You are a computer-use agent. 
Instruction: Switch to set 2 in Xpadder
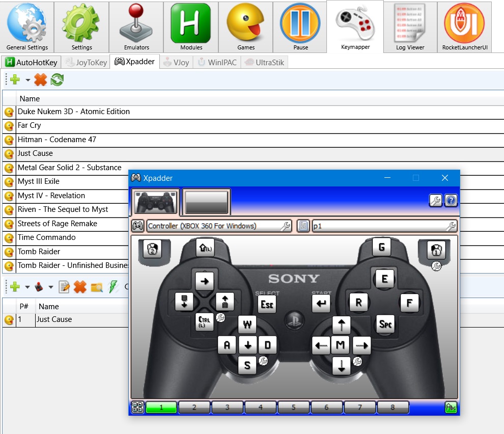194,407
